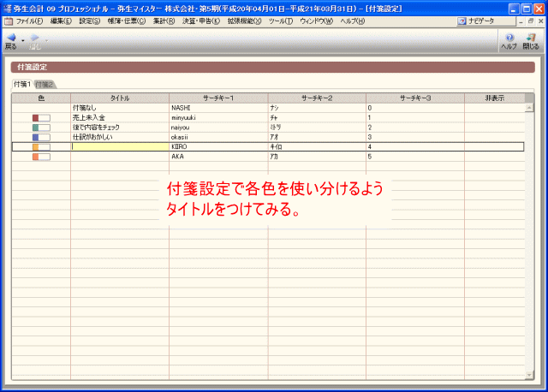
Task: Click the 仕訳がおかしい title cell
Action: click(x=120, y=137)
